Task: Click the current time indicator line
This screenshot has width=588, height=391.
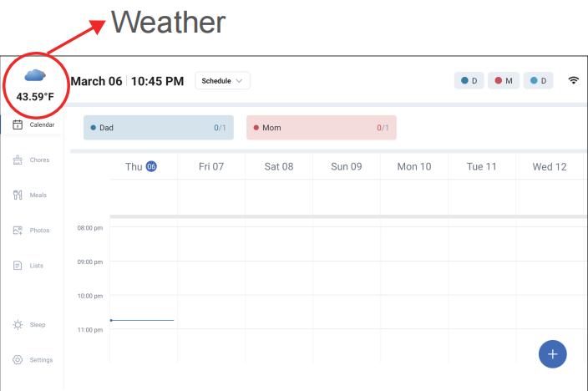Action: 142,321
